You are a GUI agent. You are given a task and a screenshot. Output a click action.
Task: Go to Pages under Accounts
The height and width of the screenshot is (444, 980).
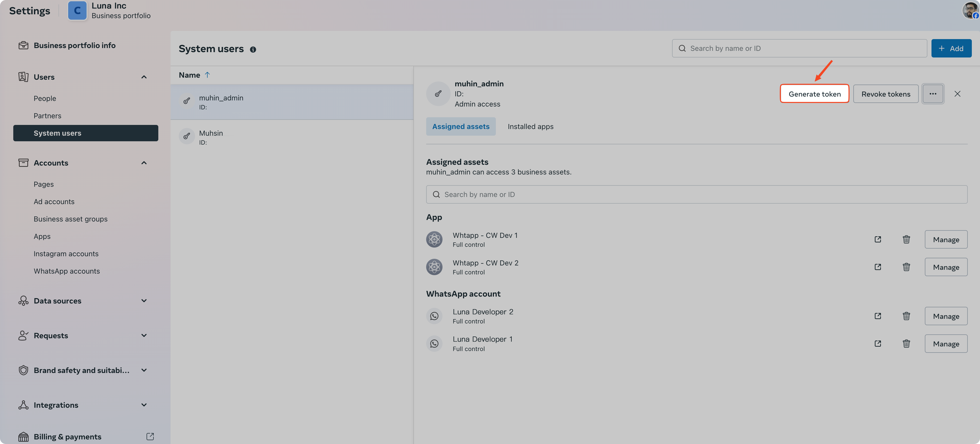coord(43,184)
